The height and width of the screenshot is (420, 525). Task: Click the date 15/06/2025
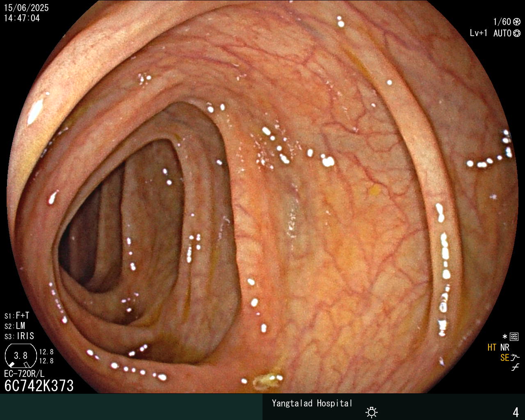click(x=26, y=8)
